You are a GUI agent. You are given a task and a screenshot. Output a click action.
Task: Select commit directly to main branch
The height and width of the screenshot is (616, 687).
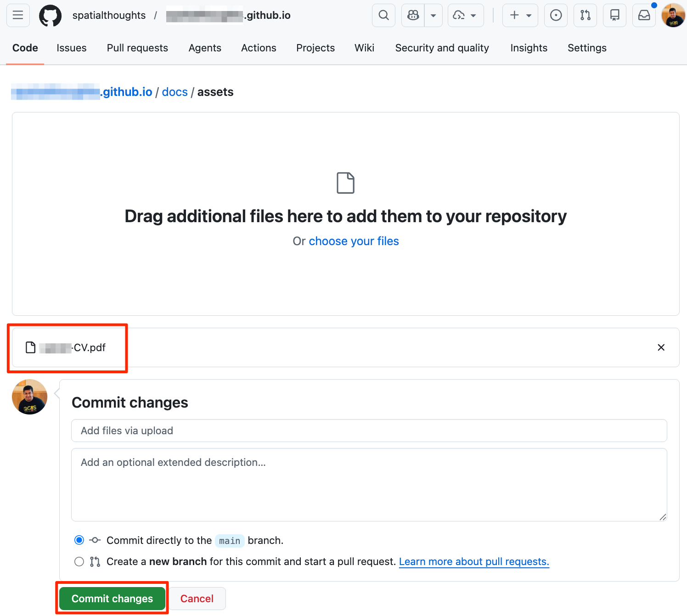coord(79,540)
